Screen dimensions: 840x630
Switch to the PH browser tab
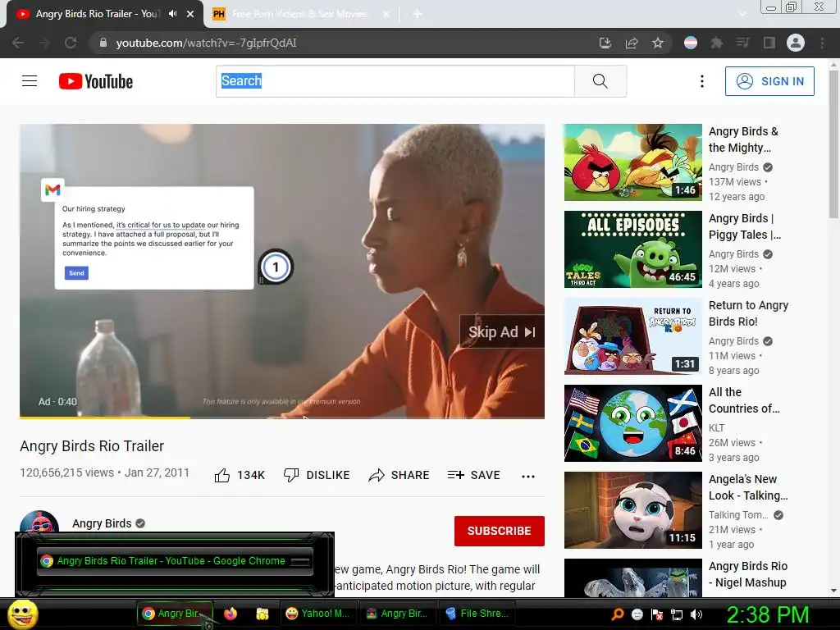(300, 14)
